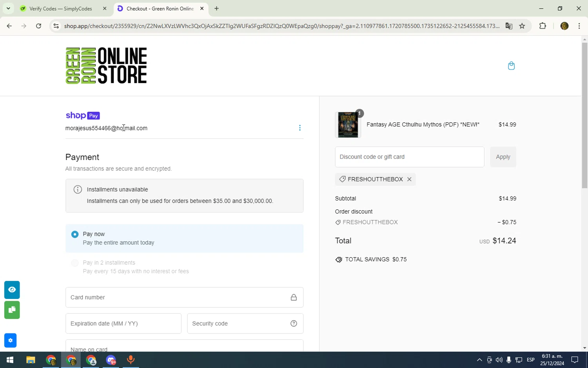Screen dimensions: 588x368
Task: Open Chrome three-dot menu
Action: [x=579, y=26]
